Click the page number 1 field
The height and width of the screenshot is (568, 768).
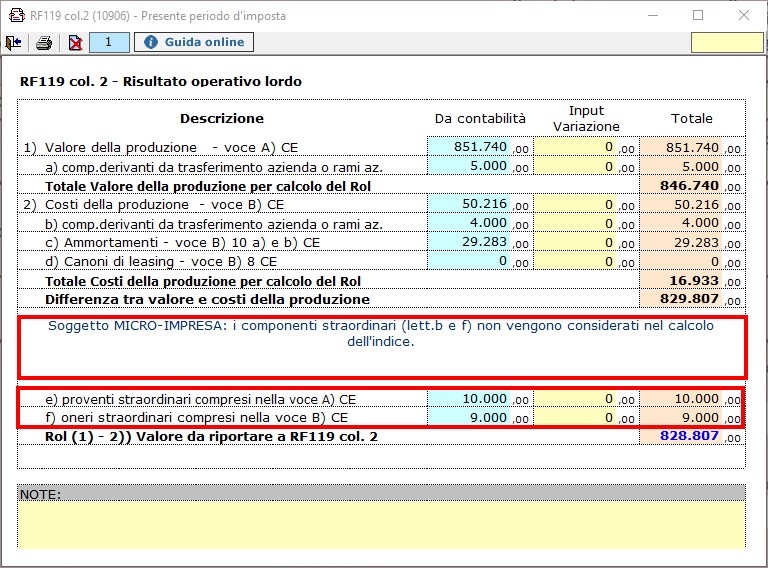(x=109, y=42)
